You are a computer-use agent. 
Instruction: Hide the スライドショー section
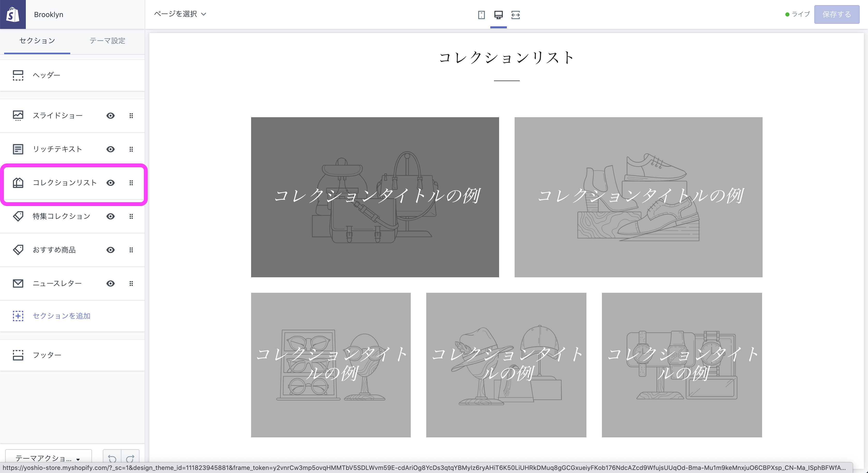click(x=110, y=115)
